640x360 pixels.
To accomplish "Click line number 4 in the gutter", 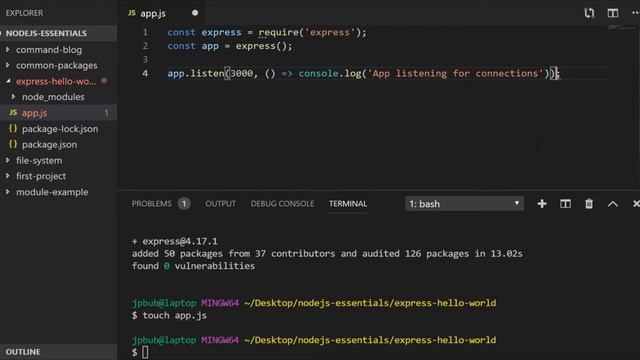I will click(145, 73).
